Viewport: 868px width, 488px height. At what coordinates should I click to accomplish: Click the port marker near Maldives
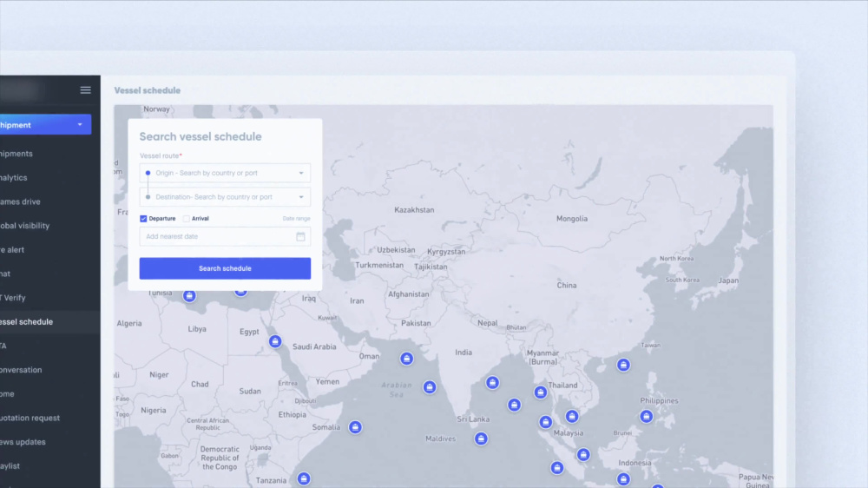pyautogui.click(x=481, y=439)
